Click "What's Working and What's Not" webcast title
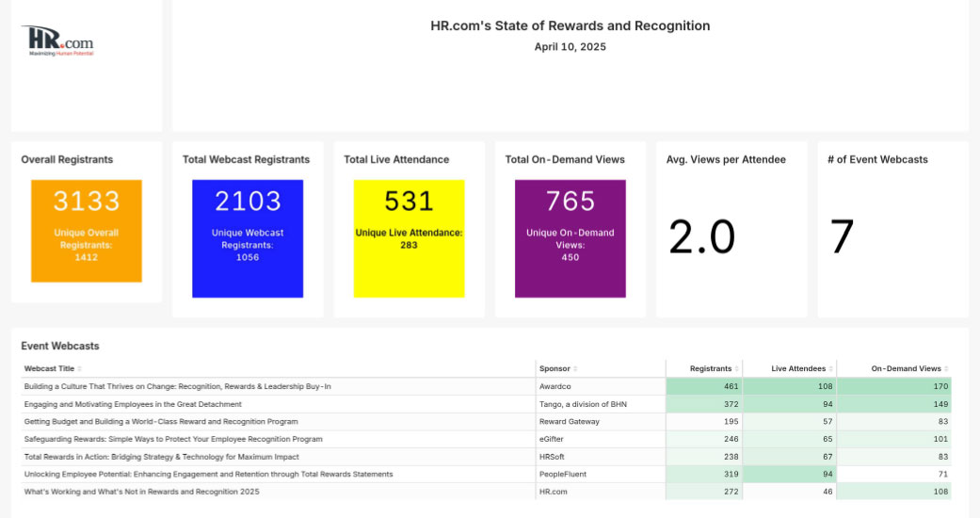The image size is (980, 518). (141, 492)
